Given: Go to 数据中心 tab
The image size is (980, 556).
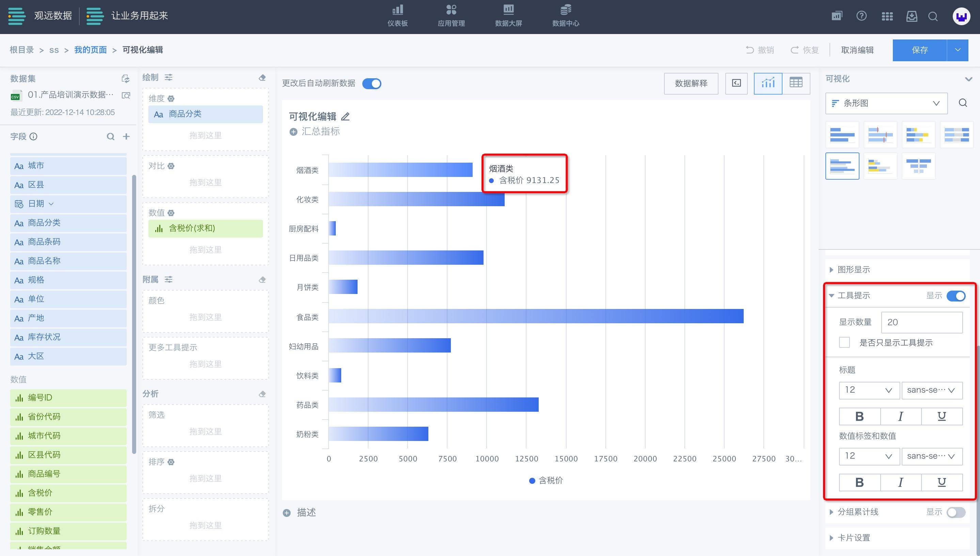Looking at the screenshot, I should point(566,16).
